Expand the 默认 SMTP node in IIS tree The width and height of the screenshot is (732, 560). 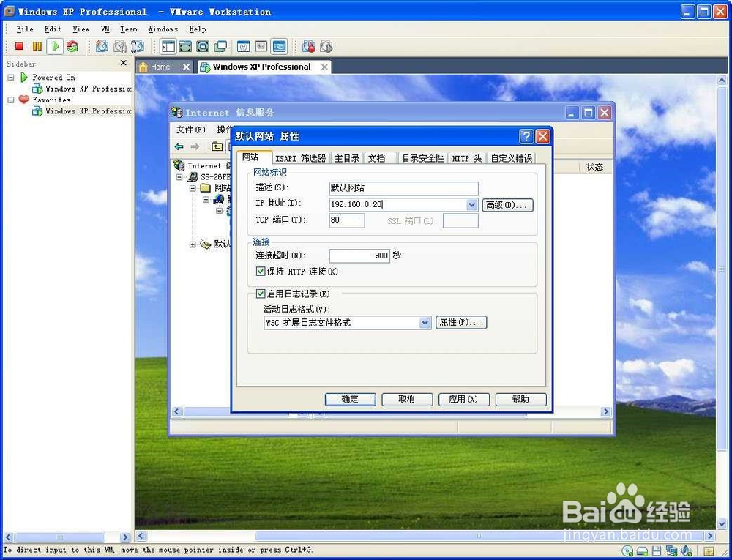pyautogui.click(x=193, y=244)
